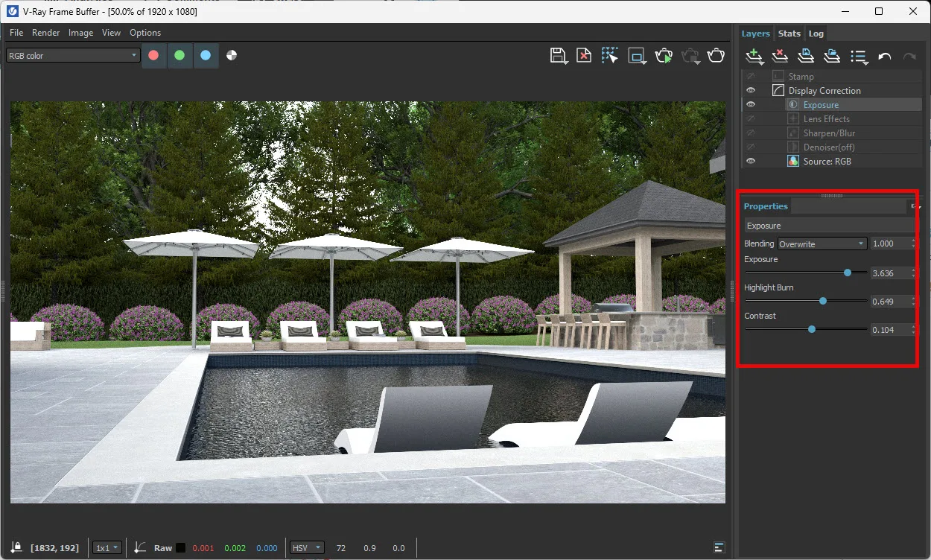This screenshot has width=931, height=560.
Task: Click the Exposure value field showing 3.636
Action: 889,273
